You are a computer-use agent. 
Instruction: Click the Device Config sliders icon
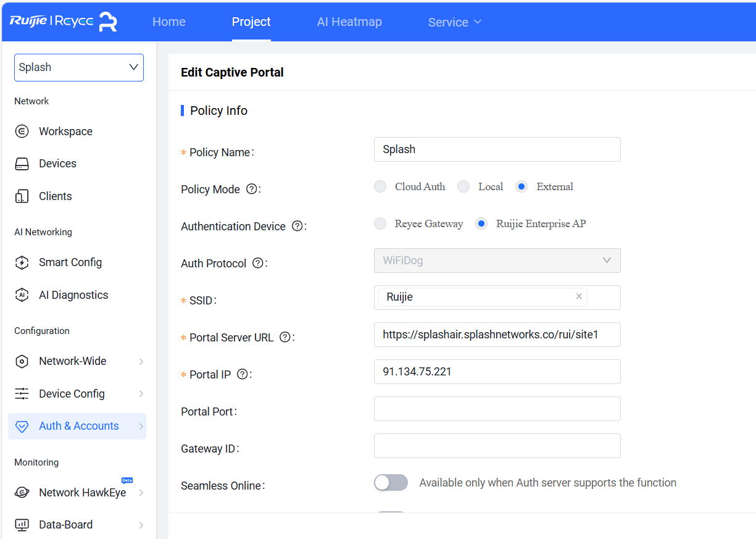[x=22, y=394]
